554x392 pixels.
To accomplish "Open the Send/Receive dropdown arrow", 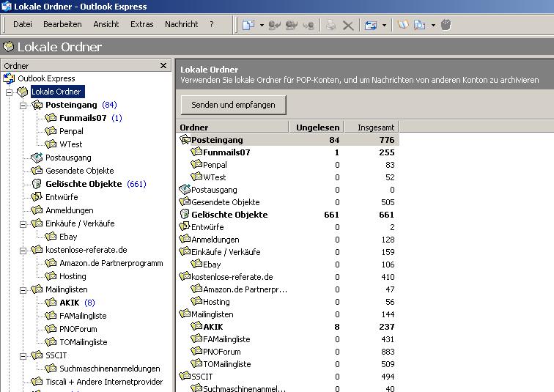I will click(x=385, y=26).
